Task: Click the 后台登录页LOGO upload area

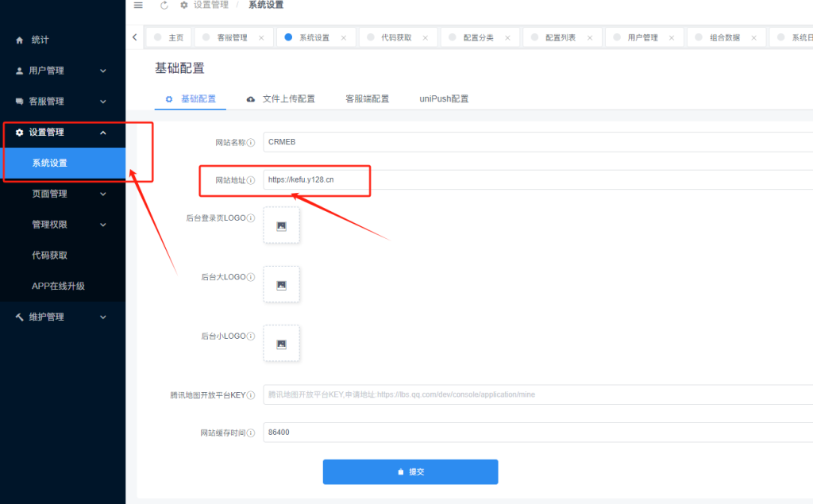Action: (x=281, y=225)
